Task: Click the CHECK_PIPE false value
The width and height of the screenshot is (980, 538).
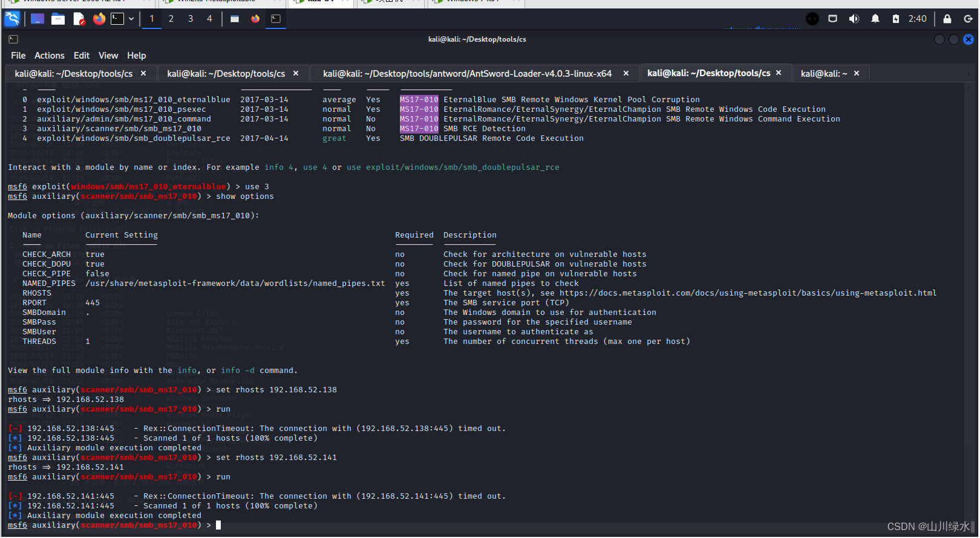Action: [x=97, y=274]
